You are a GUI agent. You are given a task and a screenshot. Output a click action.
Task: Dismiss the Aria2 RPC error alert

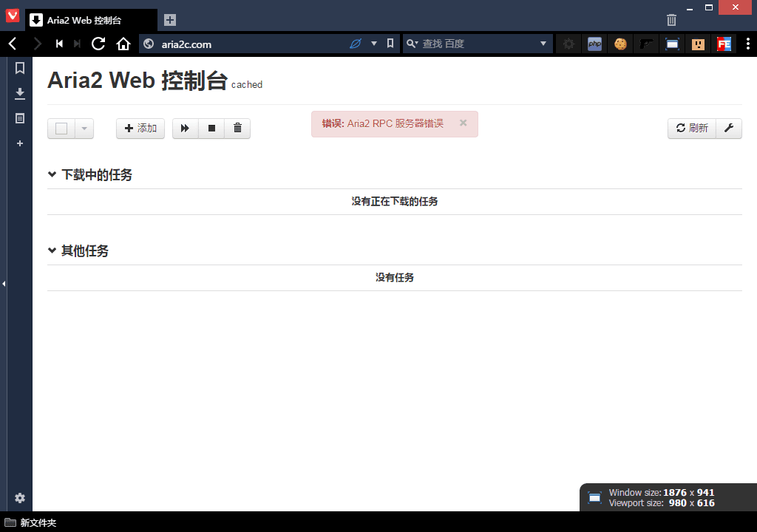tap(464, 123)
